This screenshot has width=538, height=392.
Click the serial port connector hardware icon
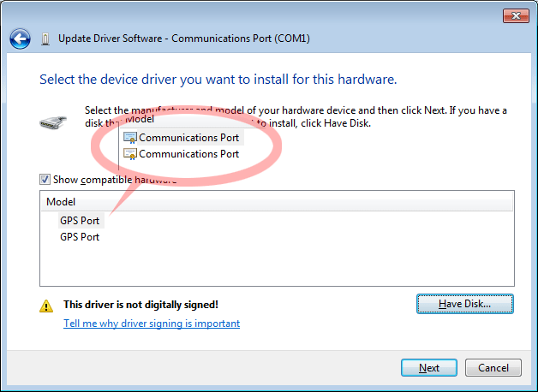[51, 122]
